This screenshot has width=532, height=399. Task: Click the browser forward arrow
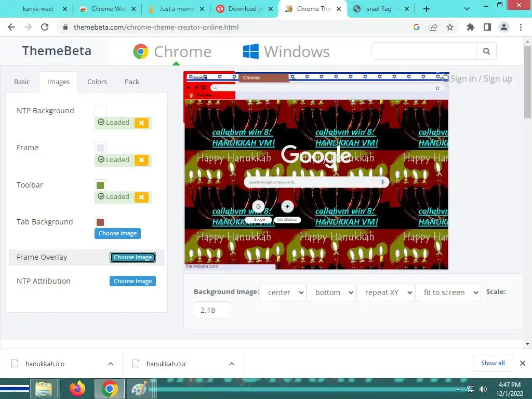(x=28, y=27)
